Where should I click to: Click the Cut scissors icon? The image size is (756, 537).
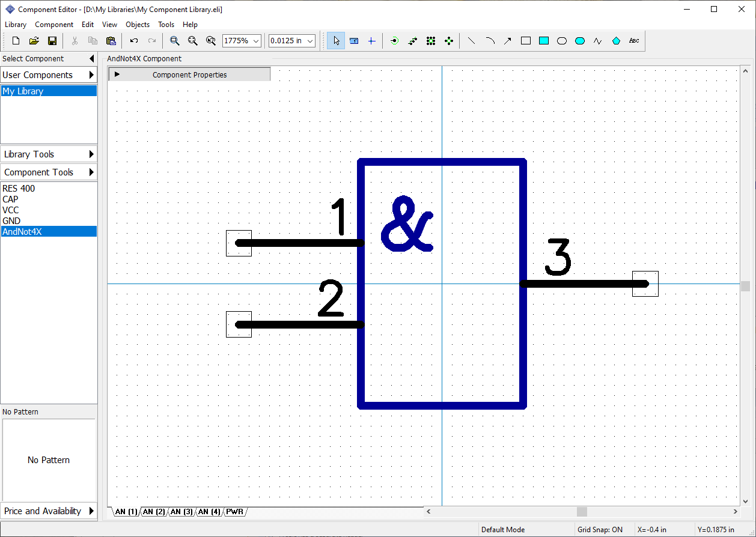click(x=75, y=41)
